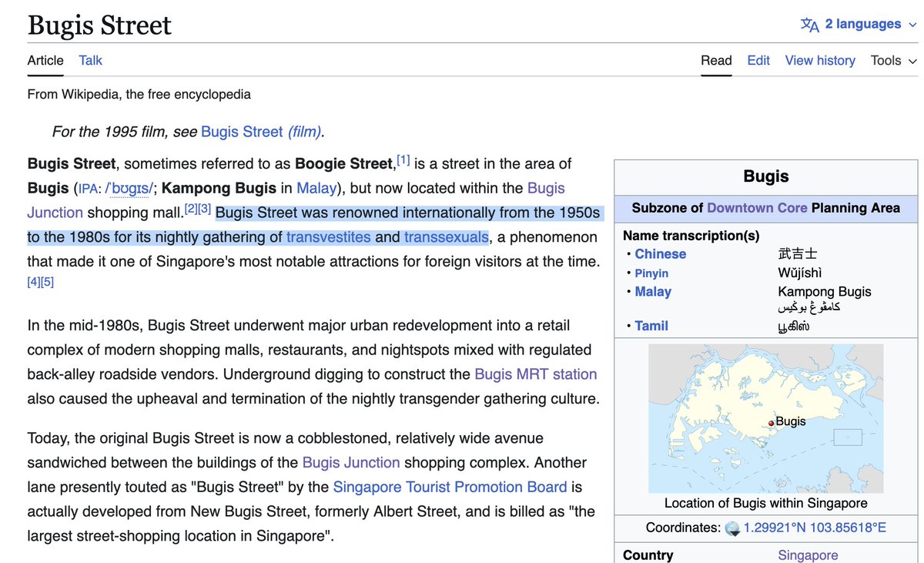Open Singapore Tourist Promotion Board link
Viewport: 924px width, 563px height.
(450, 488)
